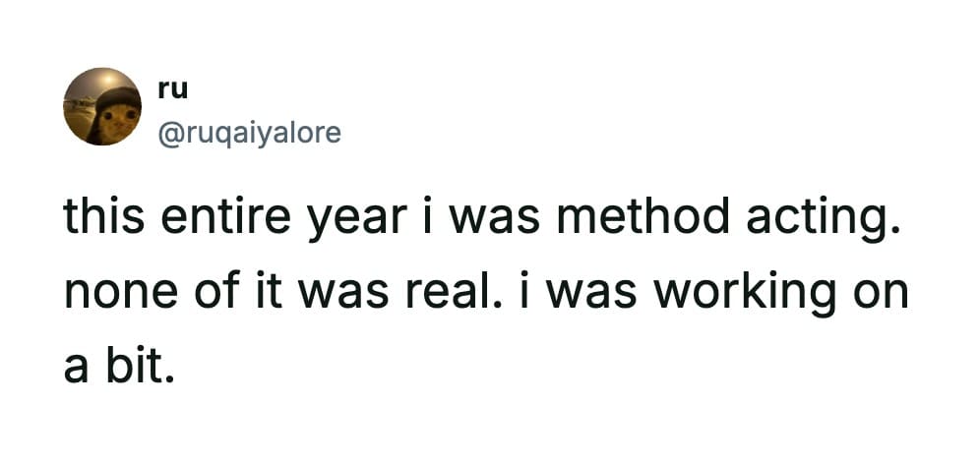This screenshot has height=462, width=980.
Task: Click the @ruqaiyalore handle
Action: click(249, 131)
